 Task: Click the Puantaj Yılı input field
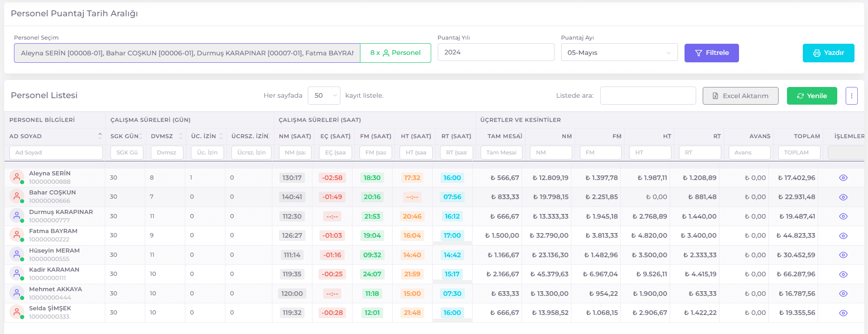496,52
